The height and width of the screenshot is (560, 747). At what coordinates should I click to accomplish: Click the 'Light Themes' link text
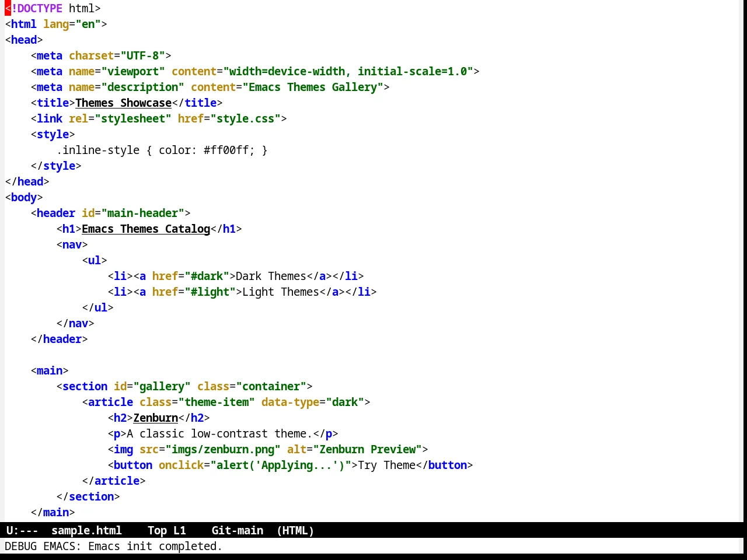point(281,292)
